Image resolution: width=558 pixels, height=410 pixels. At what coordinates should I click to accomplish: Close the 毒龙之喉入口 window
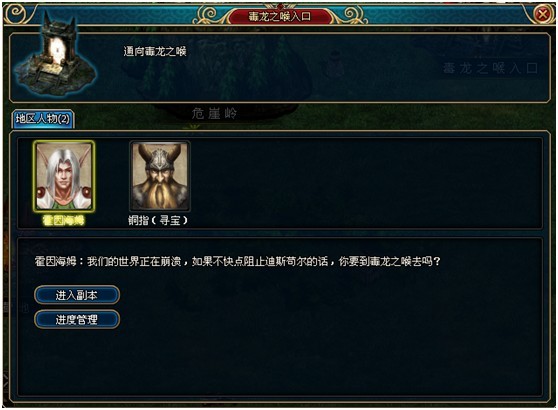coord(543,15)
